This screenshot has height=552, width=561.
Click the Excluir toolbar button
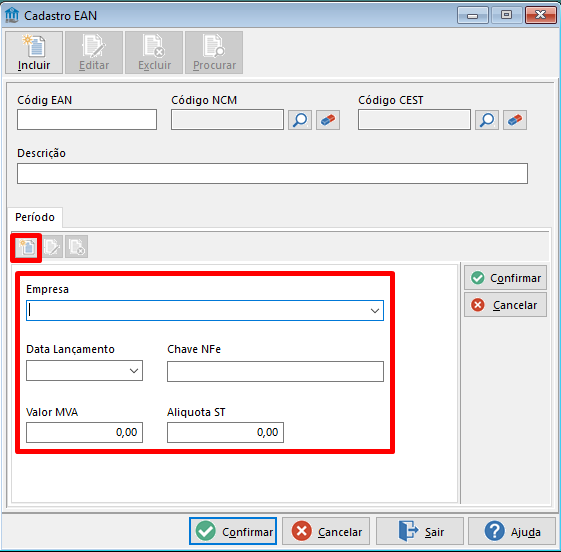[154, 53]
